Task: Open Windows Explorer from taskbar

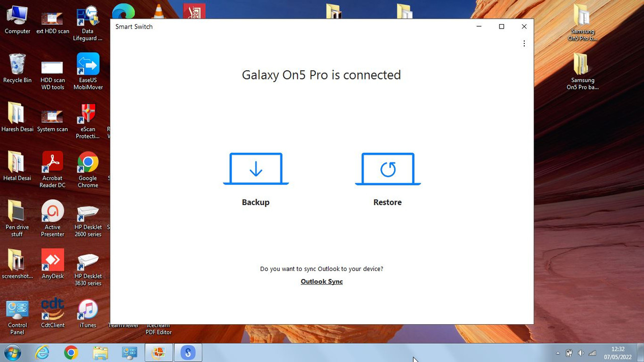Action: coord(100,353)
